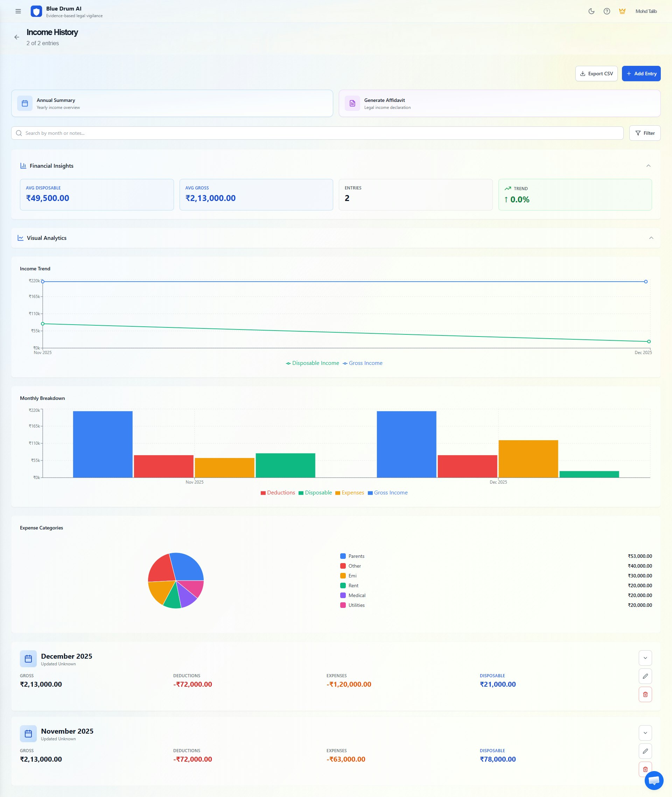Expand the November 2025 entry details
Viewport: 672px width, 797px height.
click(x=645, y=733)
